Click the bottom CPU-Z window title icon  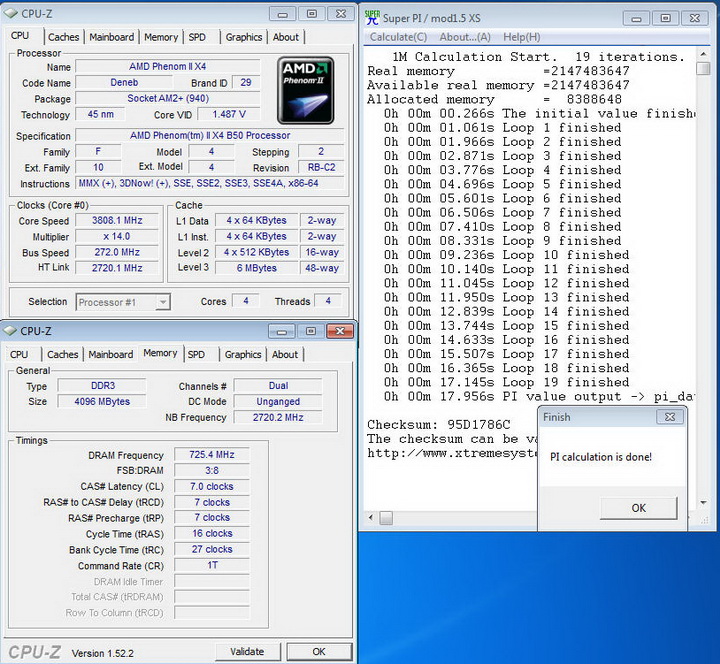(x=10, y=331)
